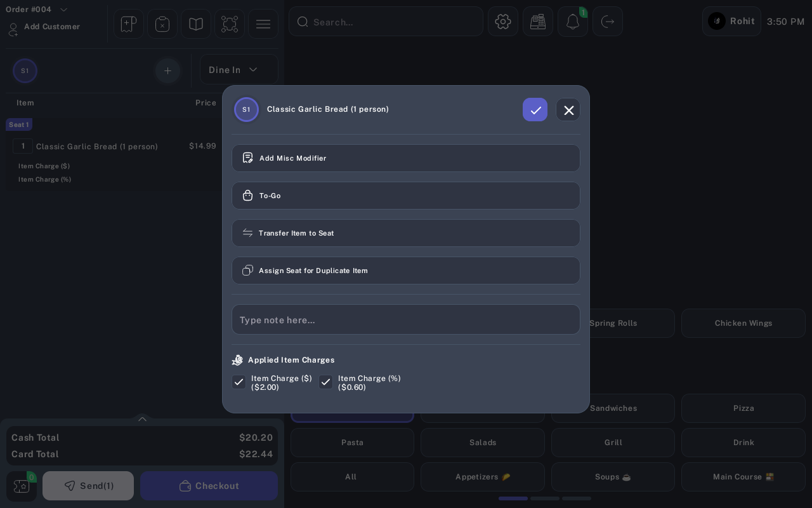This screenshot has height=508, width=812.
Task: Click the To-Go bag icon
Action: 248,196
